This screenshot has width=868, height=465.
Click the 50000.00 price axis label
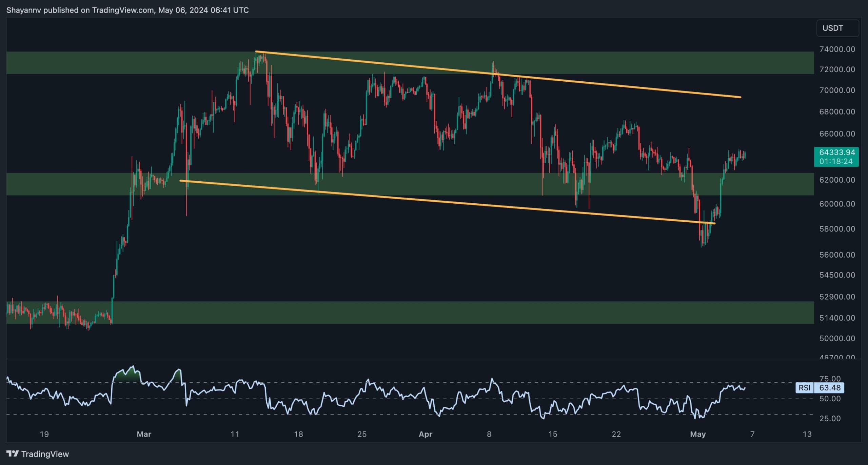[x=837, y=338]
